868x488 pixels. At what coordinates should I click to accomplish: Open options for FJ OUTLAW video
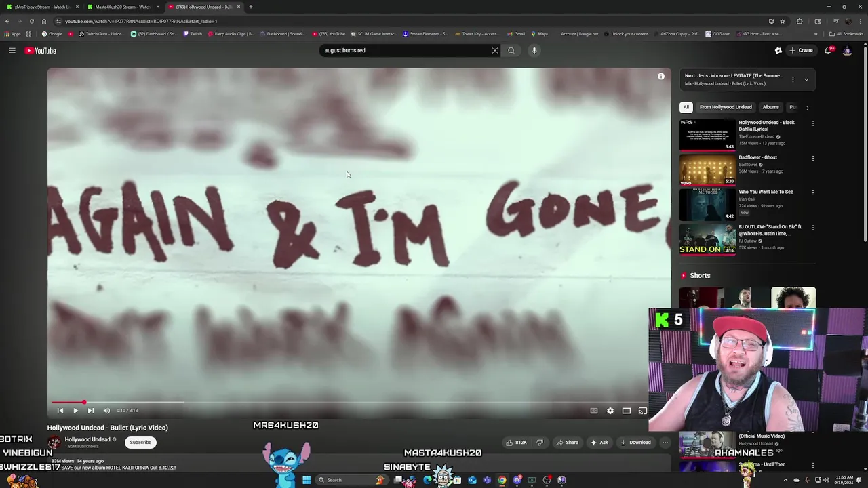(813, 228)
